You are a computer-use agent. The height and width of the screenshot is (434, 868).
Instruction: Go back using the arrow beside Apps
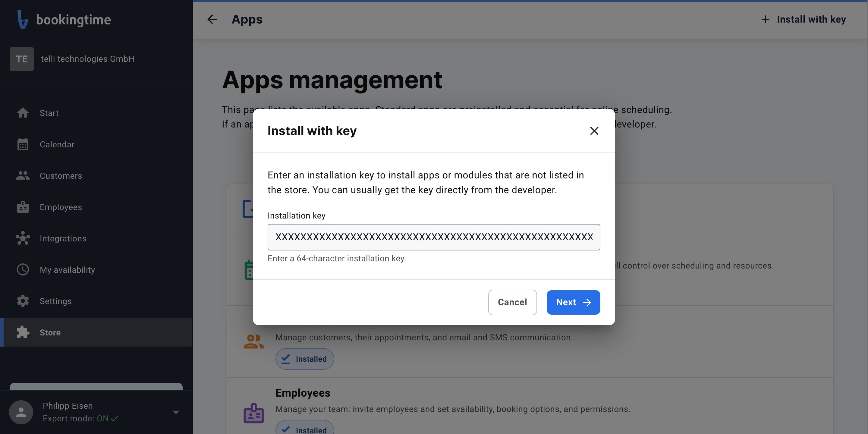click(212, 19)
